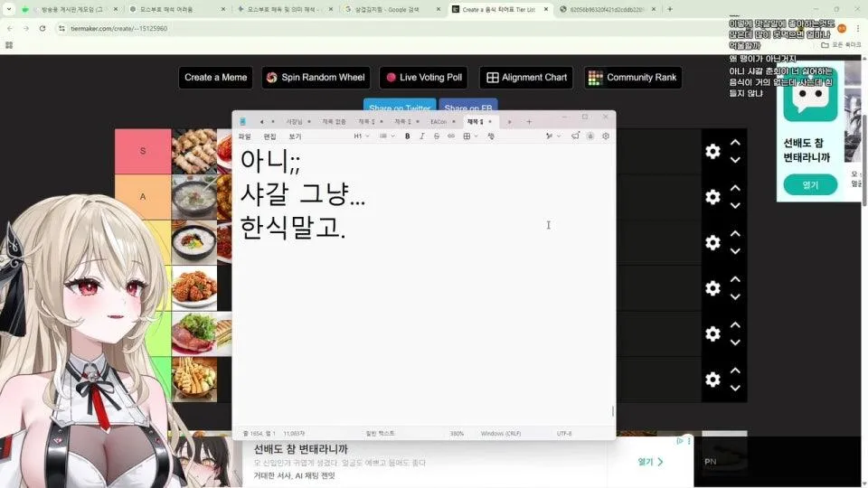Move the A tier row down

coord(735,205)
